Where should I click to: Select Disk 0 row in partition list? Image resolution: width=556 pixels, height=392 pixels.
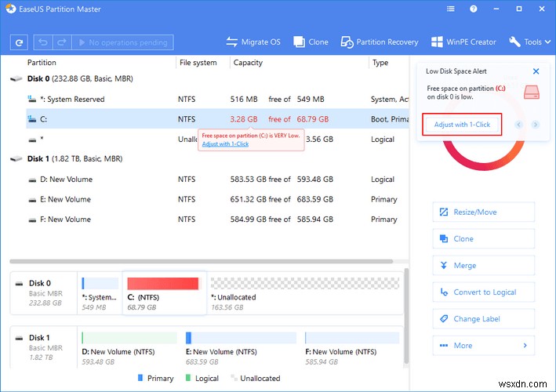point(209,78)
